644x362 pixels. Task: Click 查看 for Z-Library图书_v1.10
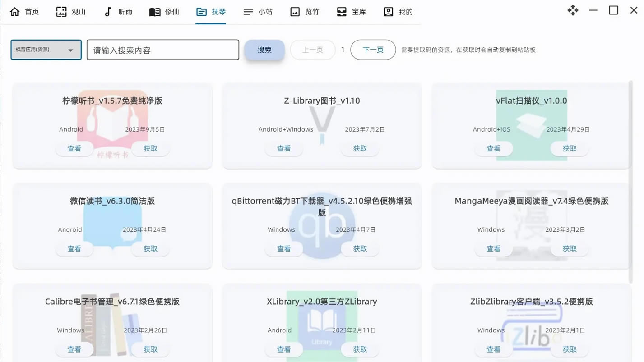[284, 148]
